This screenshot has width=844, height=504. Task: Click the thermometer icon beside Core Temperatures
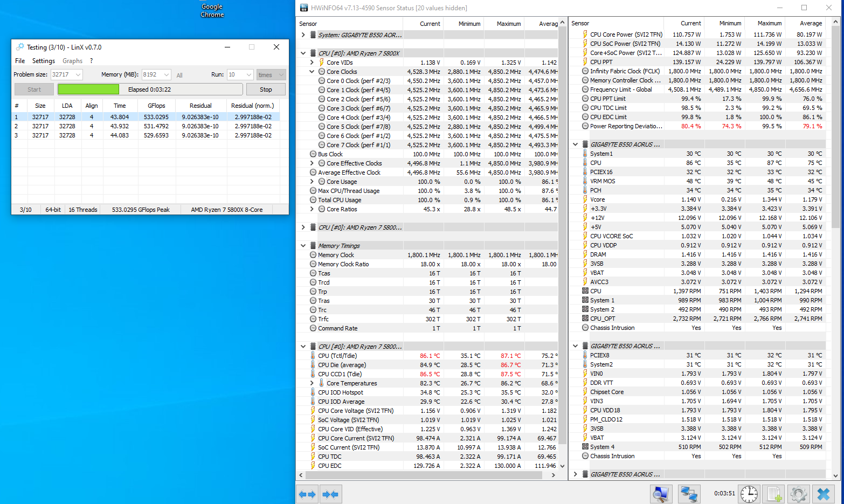321,383
